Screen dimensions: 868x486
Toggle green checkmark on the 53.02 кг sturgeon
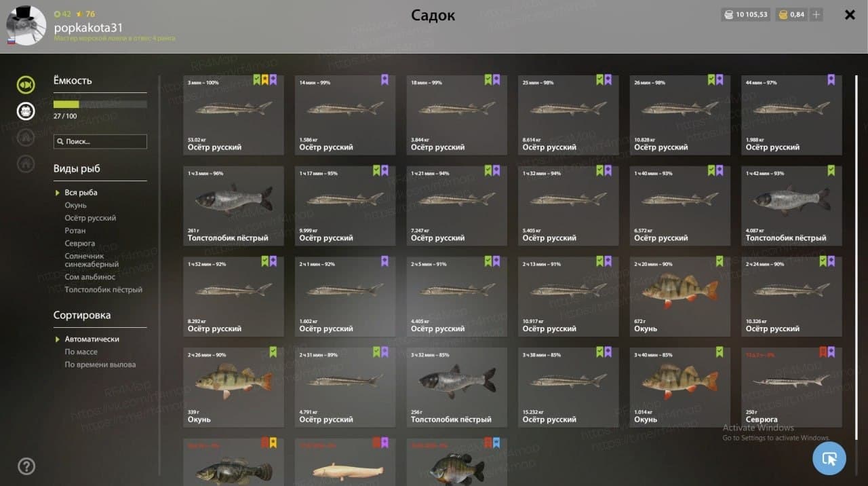click(257, 80)
